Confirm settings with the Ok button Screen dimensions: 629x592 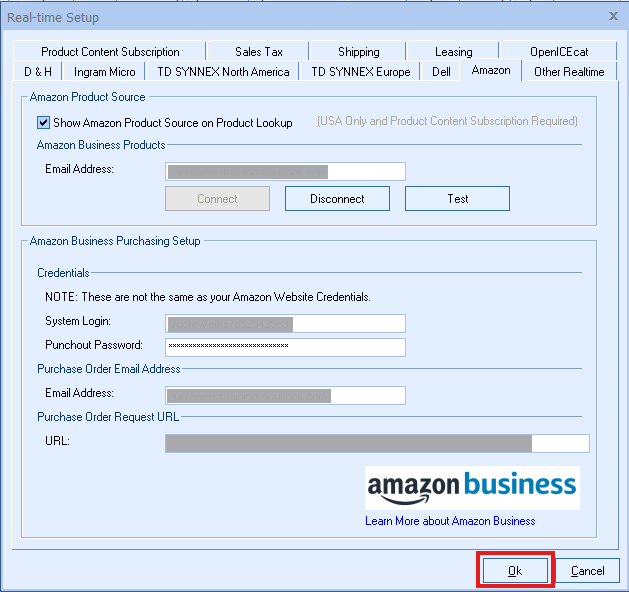pyautogui.click(x=515, y=570)
